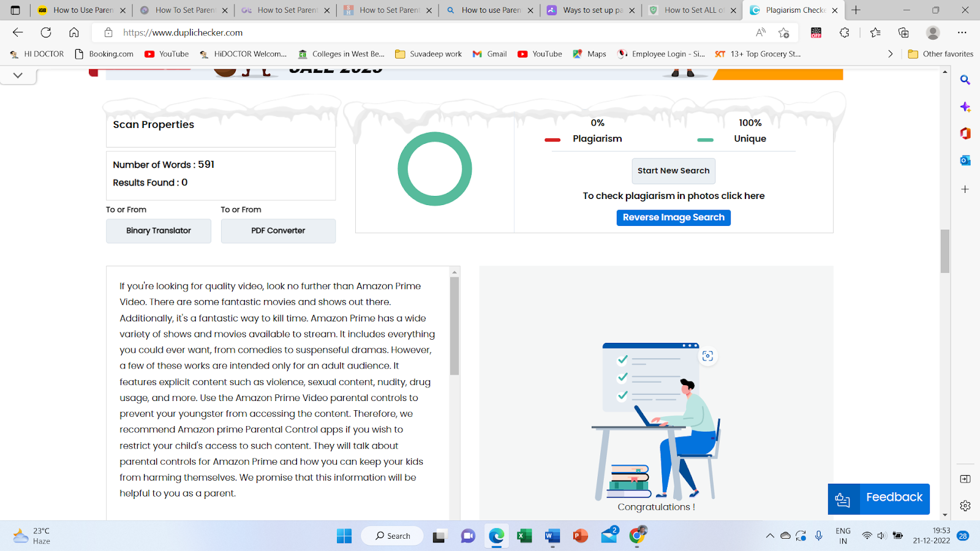This screenshot has height=551, width=980.
Task: Open the browser profile avatar
Action: click(933, 32)
